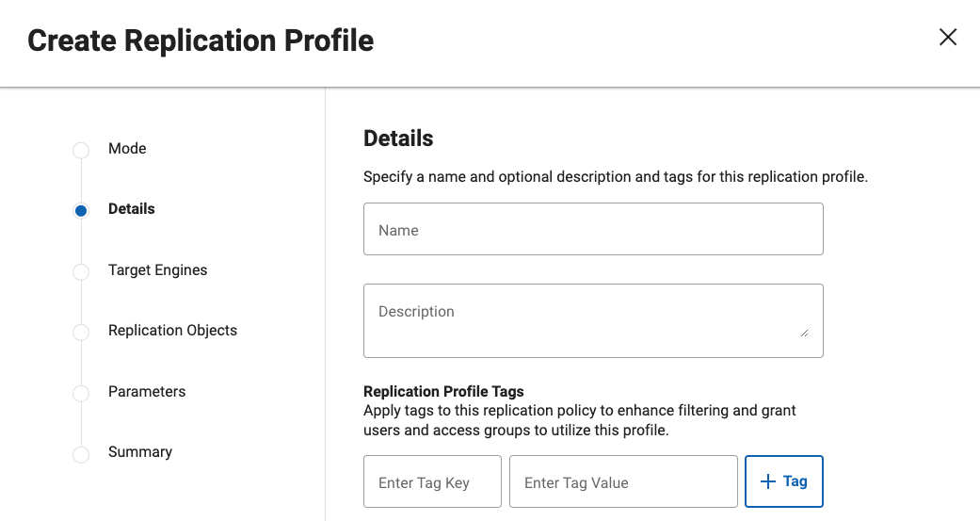Click the Mode step circle indicator

click(x=81, y=150)
